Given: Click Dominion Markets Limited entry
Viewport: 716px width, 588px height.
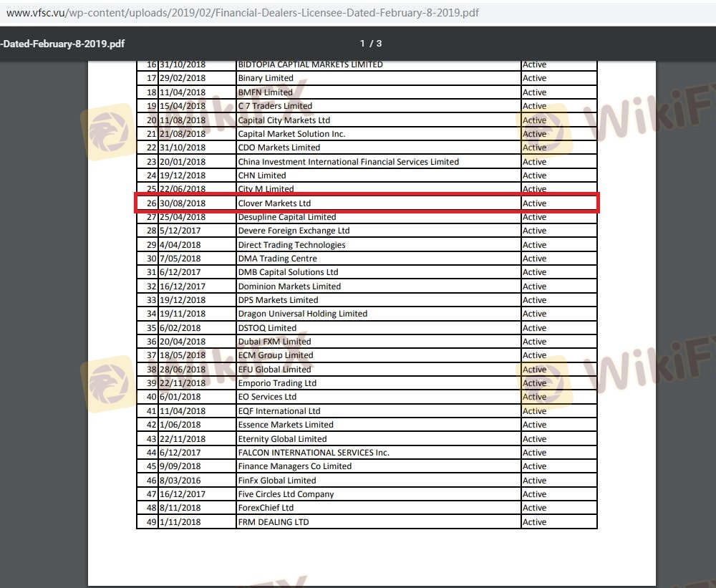Looking at the screenshot, I should (x=289, y=286).
